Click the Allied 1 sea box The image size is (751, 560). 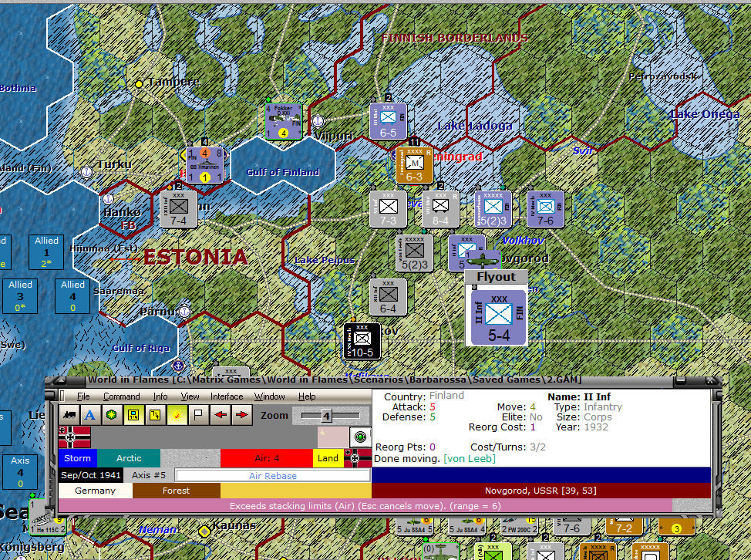[46, 252]
